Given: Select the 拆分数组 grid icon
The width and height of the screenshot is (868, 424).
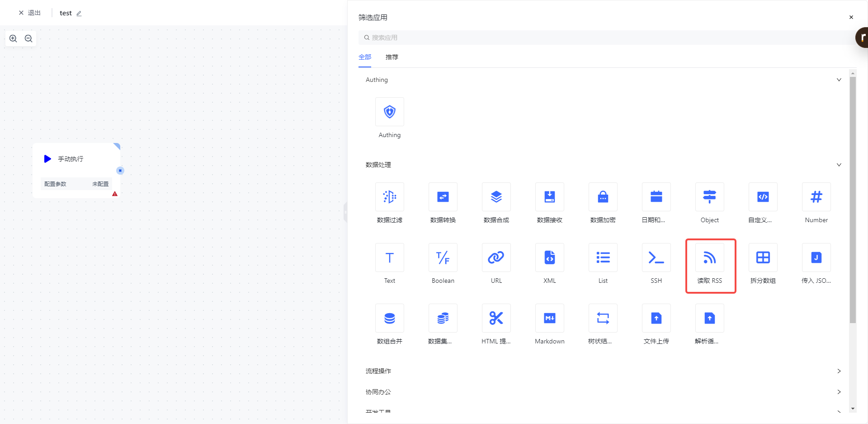Looking at the screenshot, I should pyautogui.click(x=763, y=258).
